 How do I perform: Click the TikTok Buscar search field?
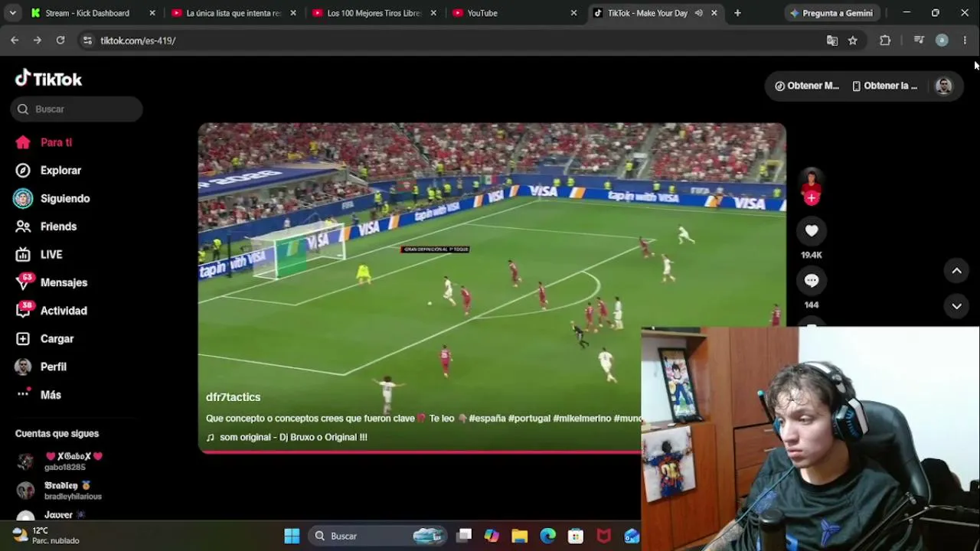77,109
